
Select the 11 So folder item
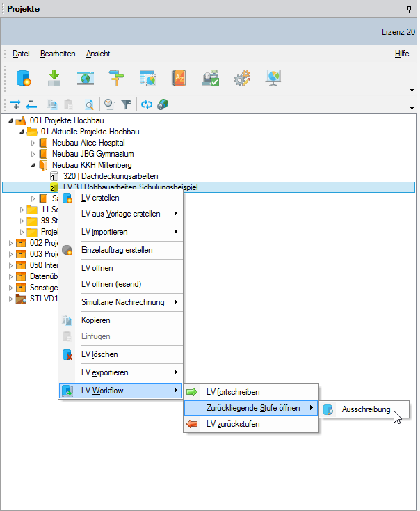tap(49, 210)
